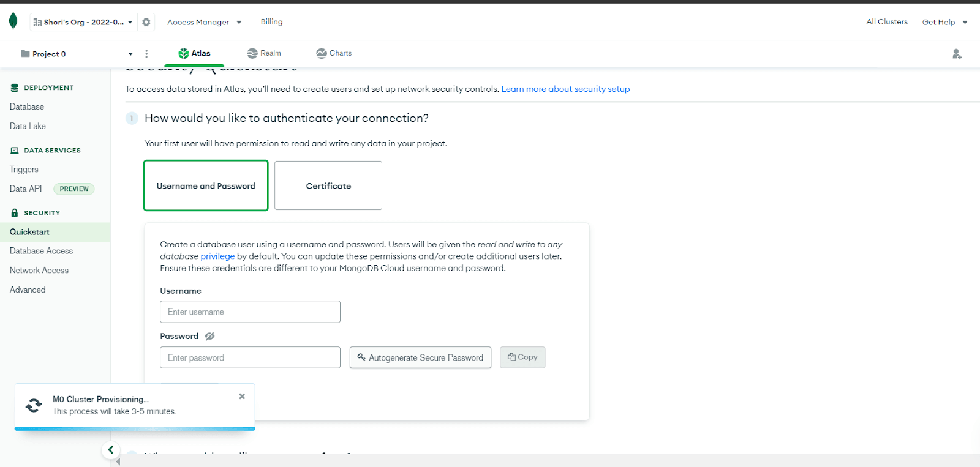Click the Realm tab icon
This screenshot has width=980, height=467.
click(252, 53)
